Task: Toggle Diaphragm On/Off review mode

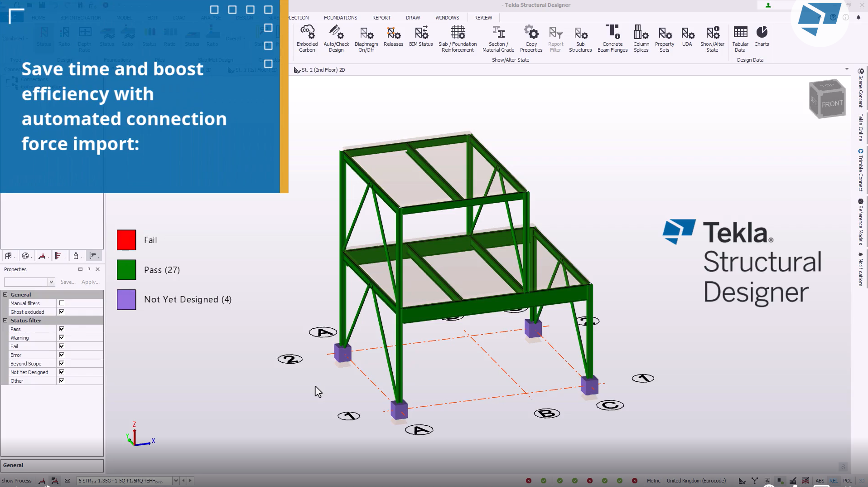Action: pos(366,39)
